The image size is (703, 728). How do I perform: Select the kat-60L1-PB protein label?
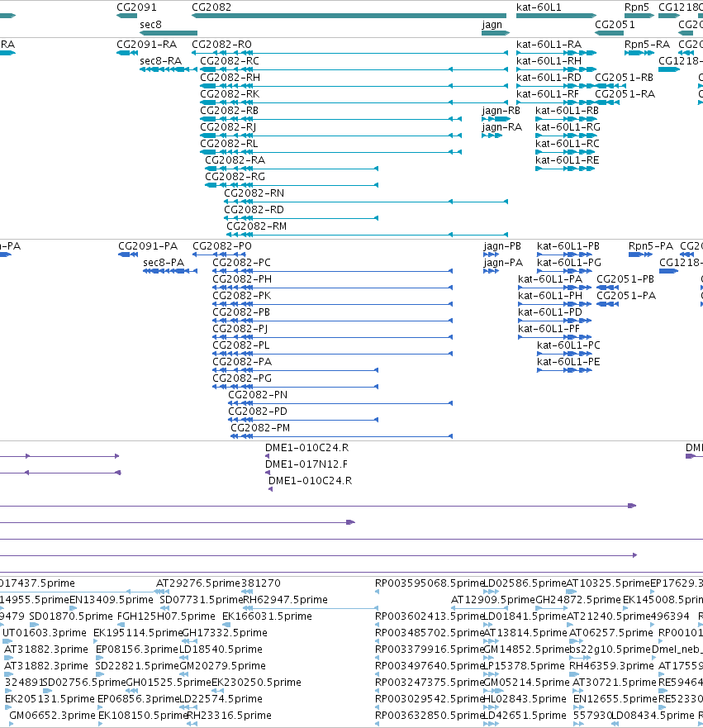pos(568,245)
